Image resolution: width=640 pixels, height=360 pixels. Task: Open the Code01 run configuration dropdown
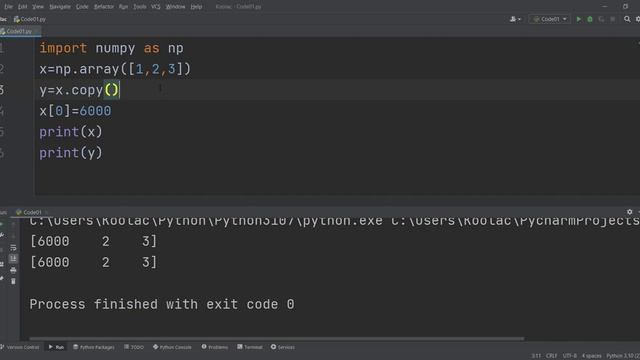(550, 19)
